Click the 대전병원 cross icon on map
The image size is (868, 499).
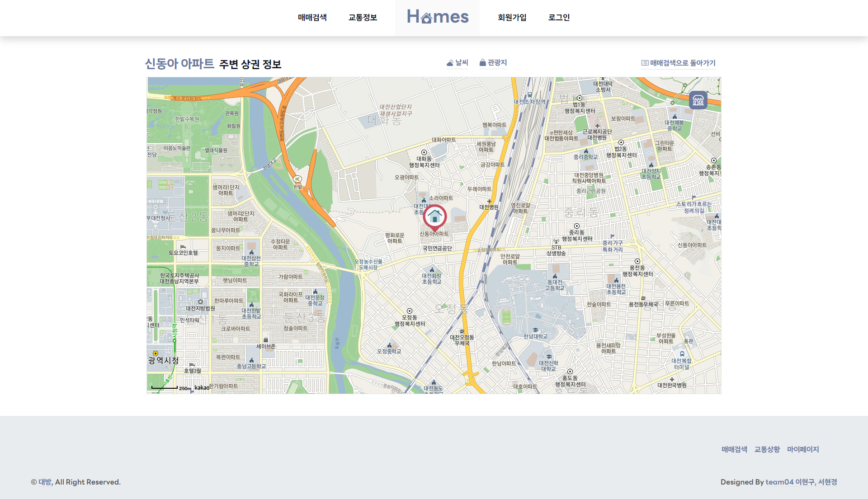tap(489, 202)
